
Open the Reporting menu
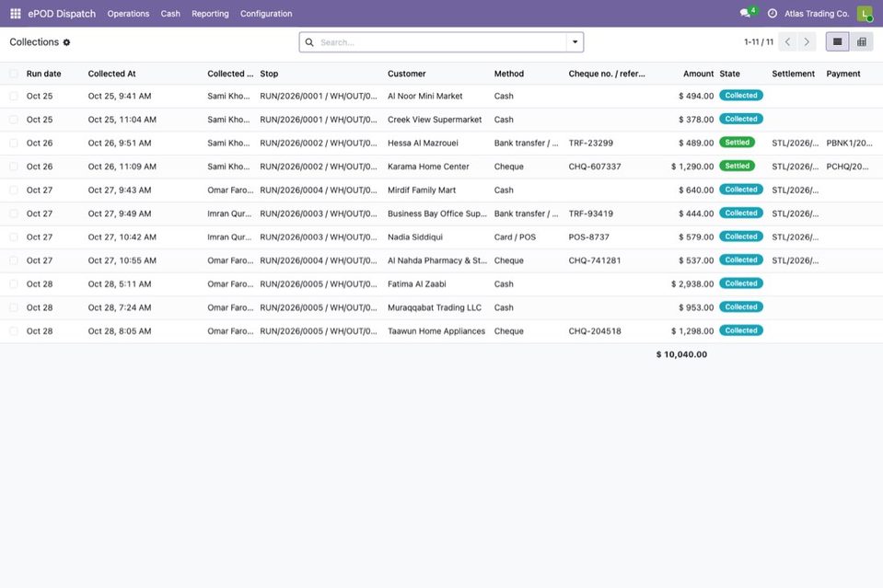tap(210, 14)
